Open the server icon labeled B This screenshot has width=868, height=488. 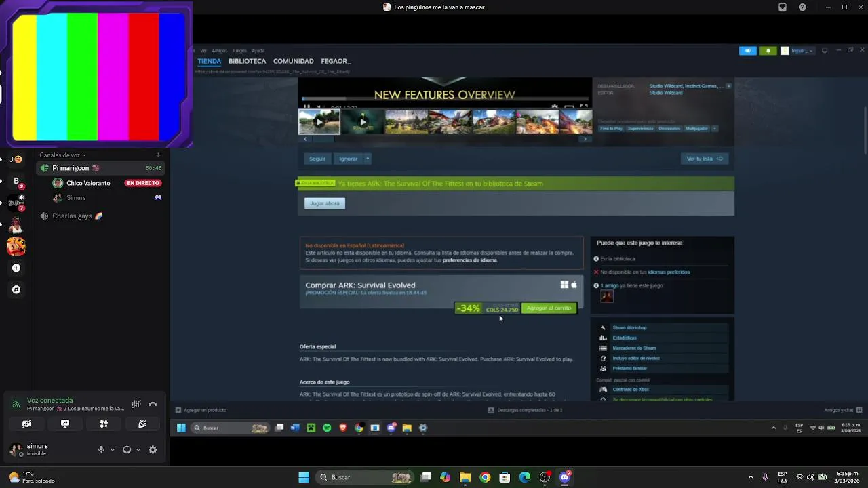tap(16, 181)
